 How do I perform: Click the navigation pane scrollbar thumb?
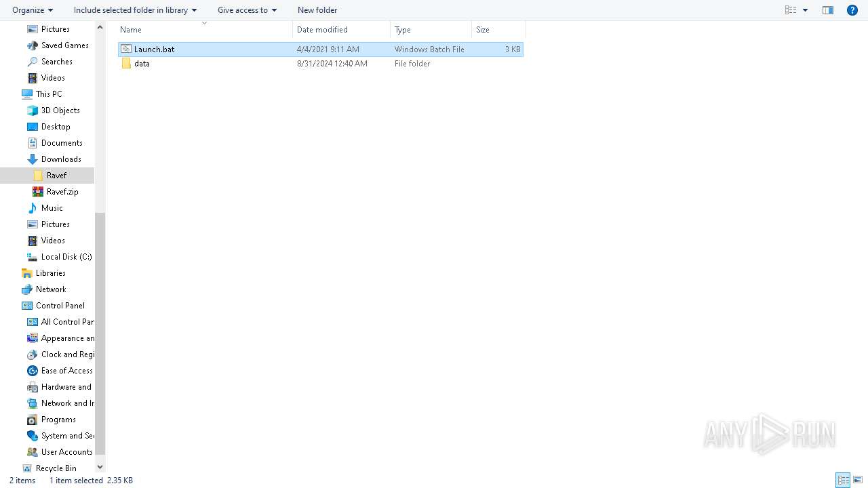(x=100, y=333)
